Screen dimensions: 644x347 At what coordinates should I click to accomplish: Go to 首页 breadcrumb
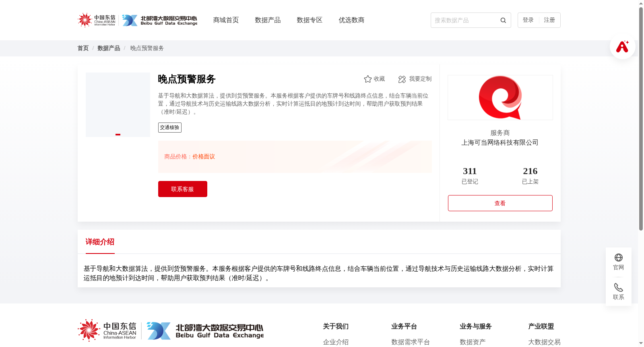tap(83, 48)
